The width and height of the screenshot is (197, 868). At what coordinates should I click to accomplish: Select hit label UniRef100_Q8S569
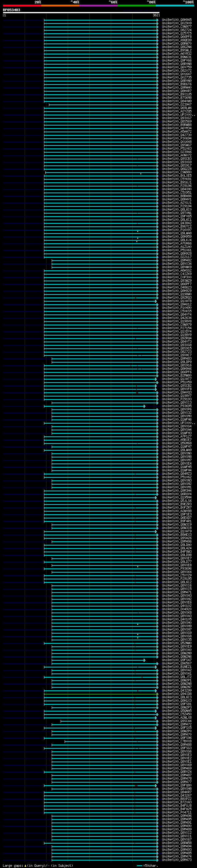coord(177,121)
